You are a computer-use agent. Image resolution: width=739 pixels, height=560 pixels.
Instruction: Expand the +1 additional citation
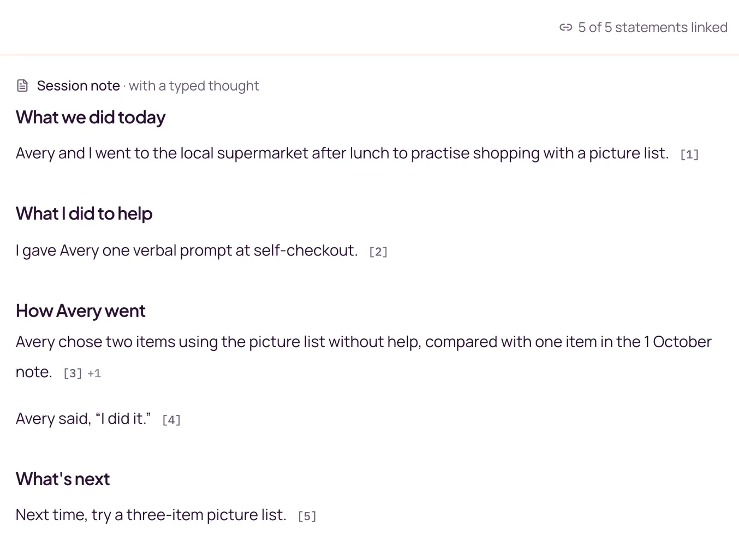(94, 373)
